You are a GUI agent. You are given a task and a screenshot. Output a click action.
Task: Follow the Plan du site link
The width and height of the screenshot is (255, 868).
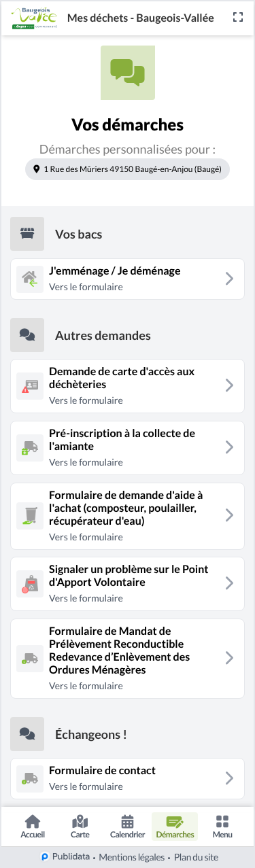pos(195,857)
